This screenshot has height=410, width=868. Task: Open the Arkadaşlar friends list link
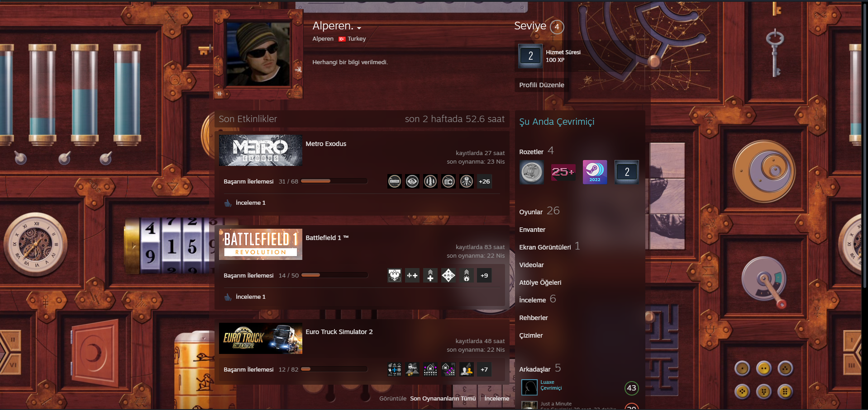[535, 369]
